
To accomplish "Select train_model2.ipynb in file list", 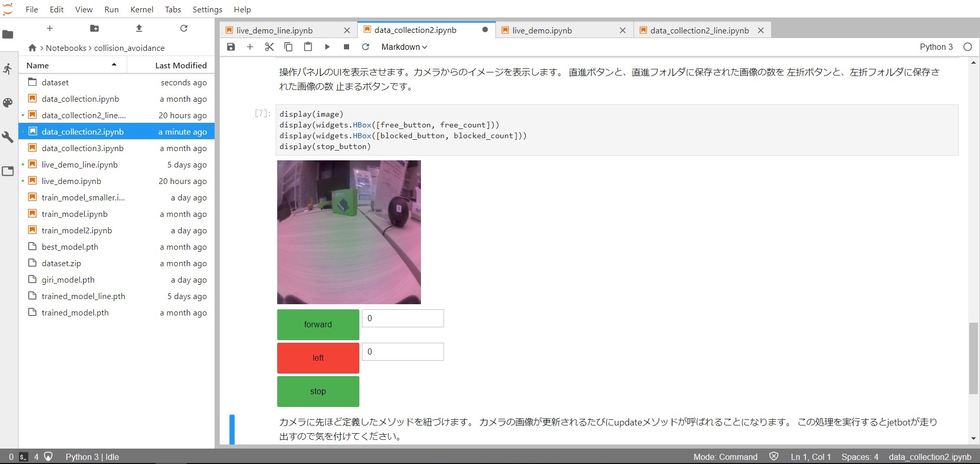I will (117, 230).
